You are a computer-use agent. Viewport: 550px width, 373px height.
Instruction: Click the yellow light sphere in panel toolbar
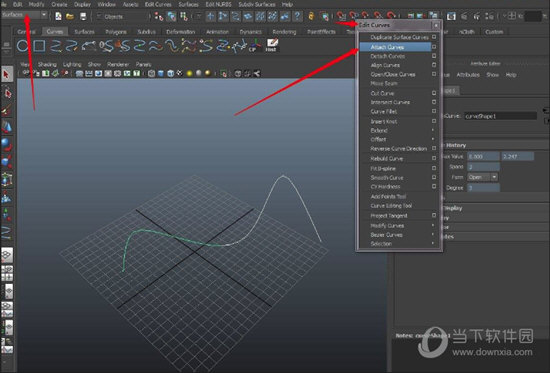point(189,73)
